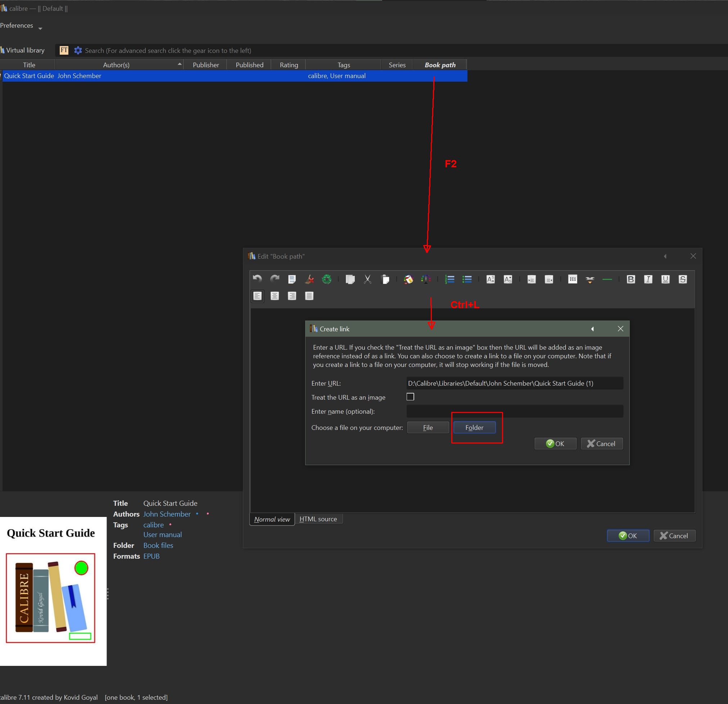
Task: Cancel the Create link dialog
Action: point(602,444)
